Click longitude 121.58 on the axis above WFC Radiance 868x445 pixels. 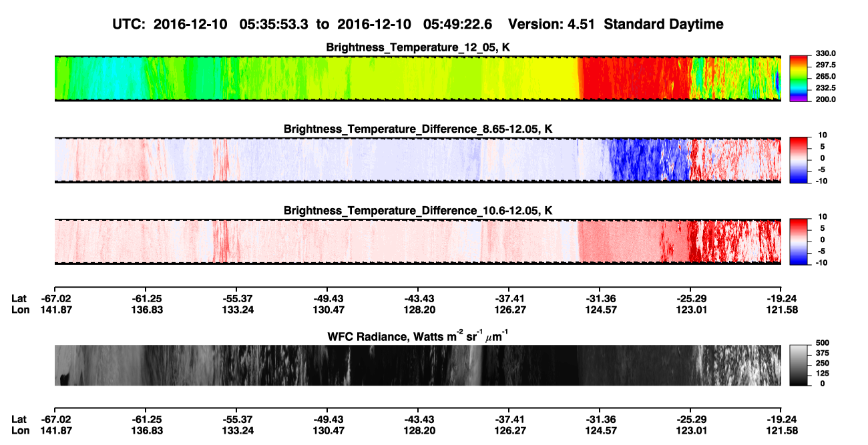tap(781, 310)
